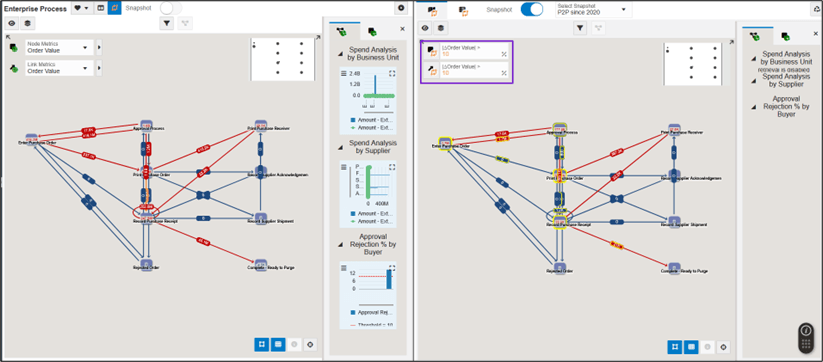823x362 pixels.
Task: Click the link delta Order Value icon in right pane
Action: (x=431, y=70)
